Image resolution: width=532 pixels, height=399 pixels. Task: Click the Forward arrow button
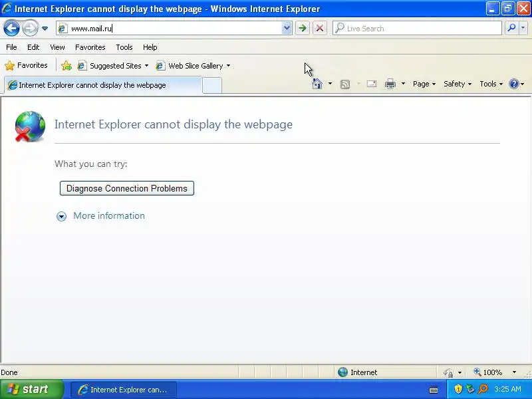(x=30, y=28)
